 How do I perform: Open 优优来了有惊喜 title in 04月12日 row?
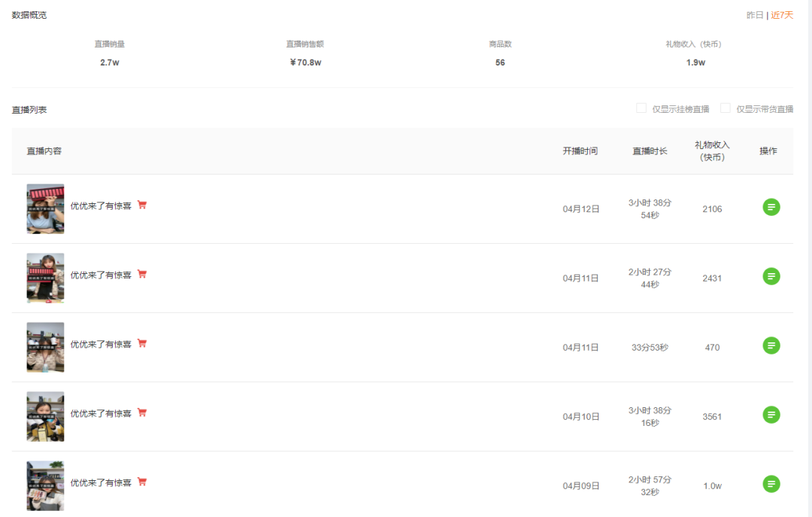coord(101,206)
